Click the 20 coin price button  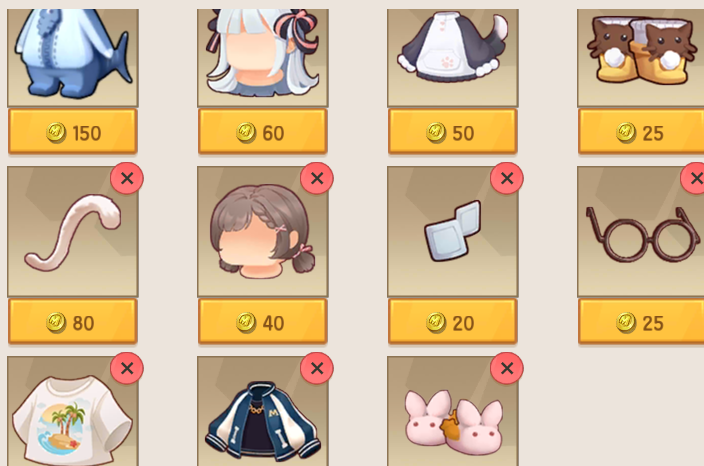click(453, 322)
